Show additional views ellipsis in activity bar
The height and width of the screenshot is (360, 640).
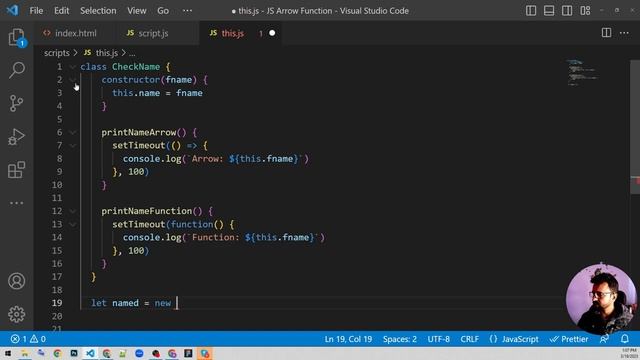16,203
